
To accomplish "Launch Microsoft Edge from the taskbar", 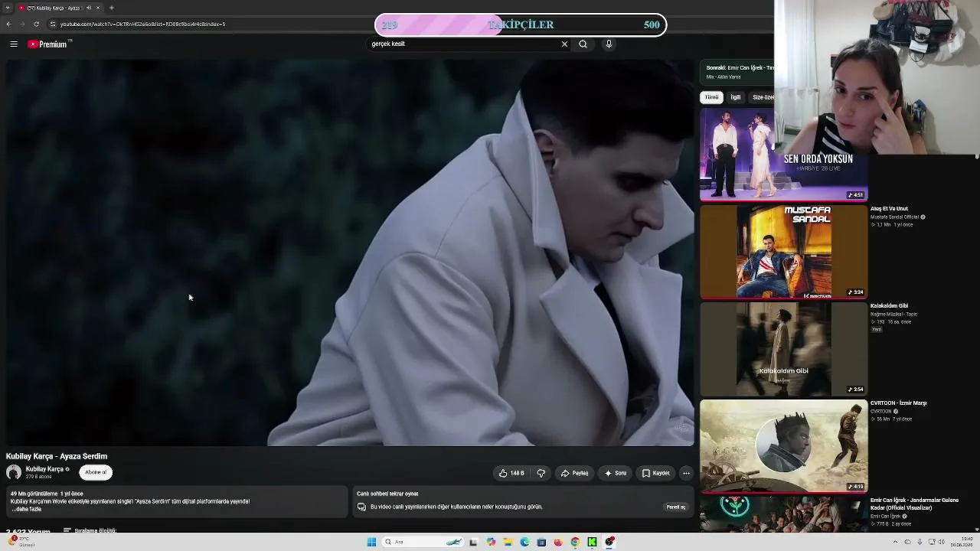I will click(x=524, y=542).
